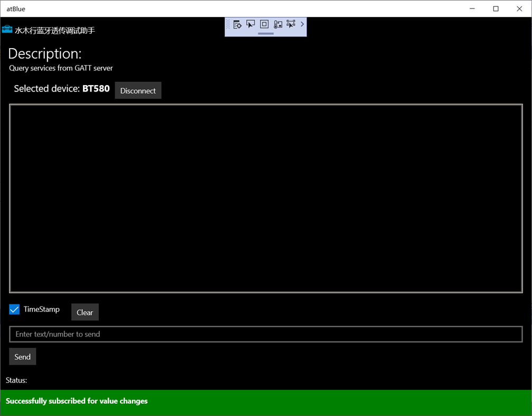This screenshot has height=416, width=532.
Task: Enable the element selection tool icon
Action: point(250,24)
